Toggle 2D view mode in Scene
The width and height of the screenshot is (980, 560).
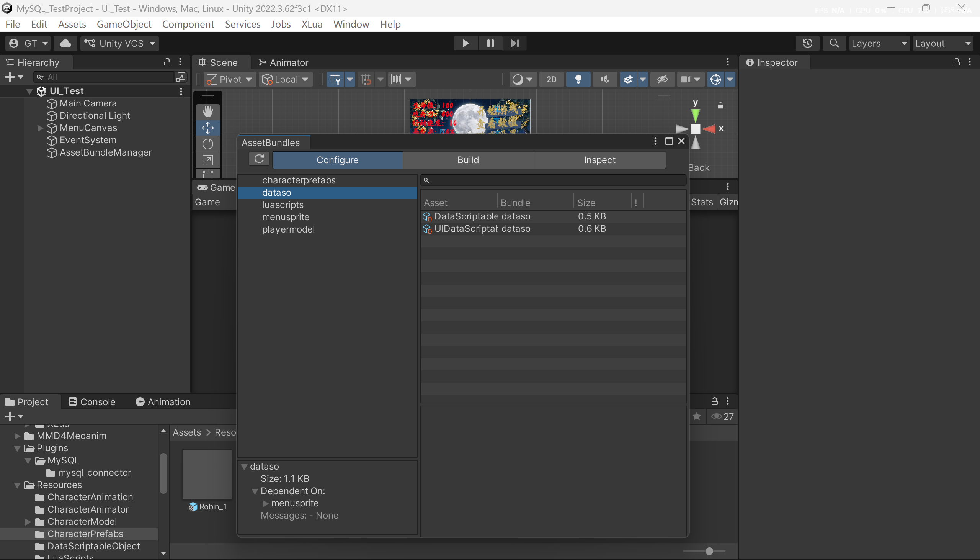coord(551,79)
